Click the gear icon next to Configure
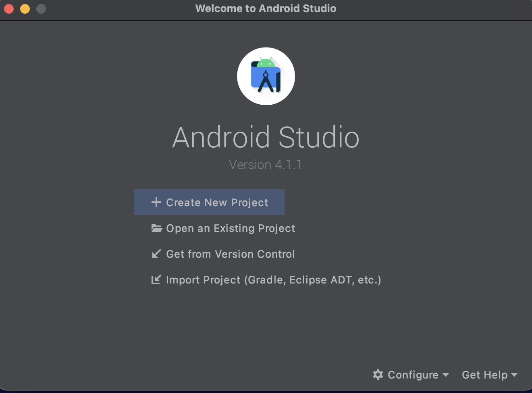 pos(378,374)
